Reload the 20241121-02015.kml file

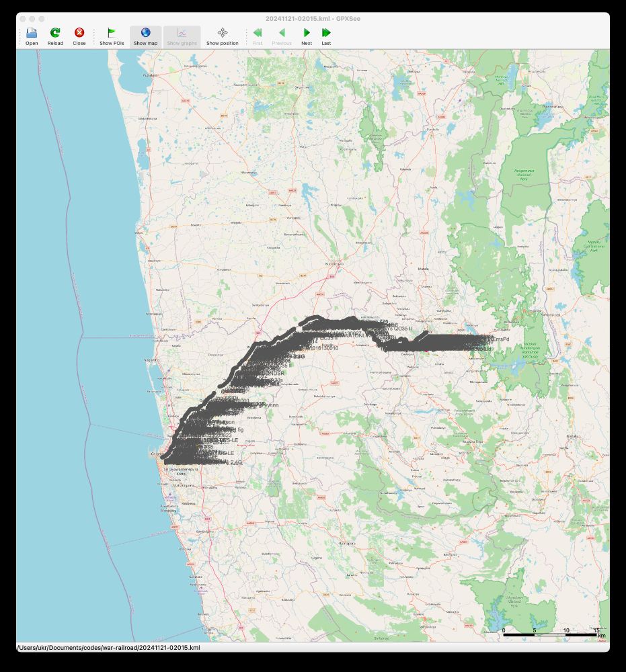click(x=54, y=34)
